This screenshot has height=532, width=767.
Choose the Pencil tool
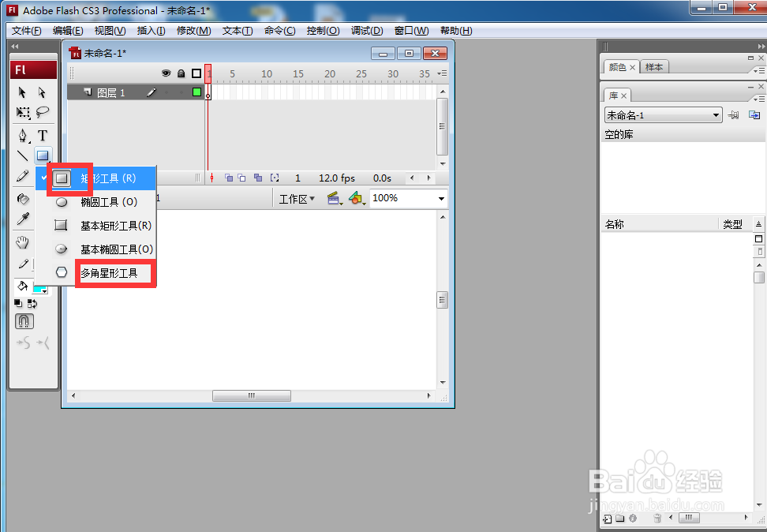[x=23, y=176]
